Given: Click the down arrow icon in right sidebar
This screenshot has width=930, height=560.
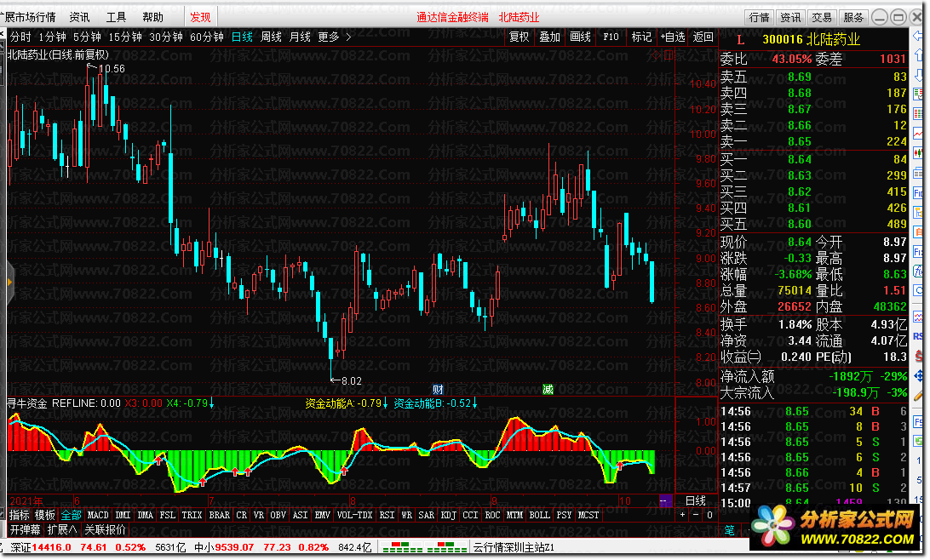Looking at the screenshot, I should [918, 75].
